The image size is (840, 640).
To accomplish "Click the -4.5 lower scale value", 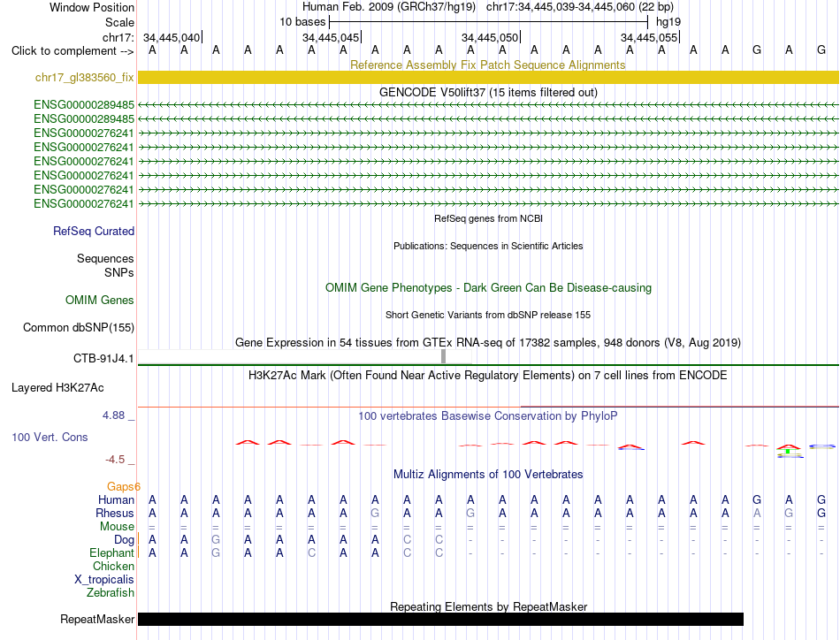I will tap(115, 460).
